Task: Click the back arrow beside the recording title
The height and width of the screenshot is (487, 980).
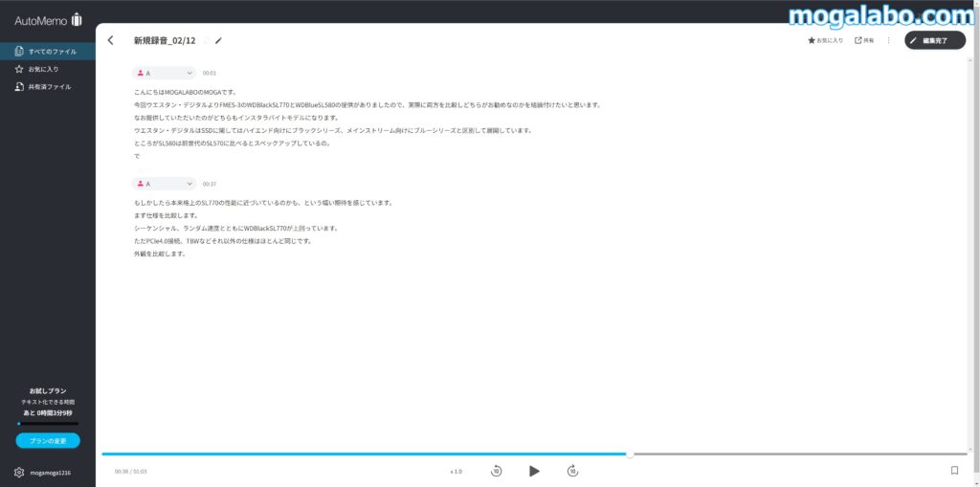Action: [x=111, y=40]
